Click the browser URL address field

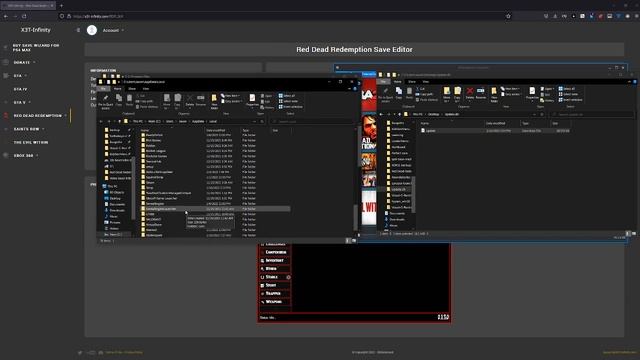pos(286,16)
